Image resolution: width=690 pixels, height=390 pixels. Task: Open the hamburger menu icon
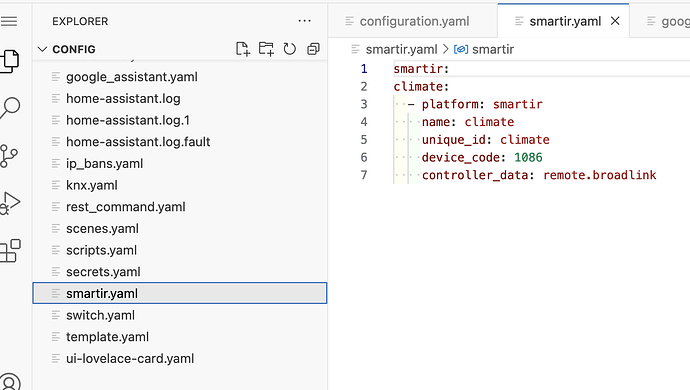[8, 21]
